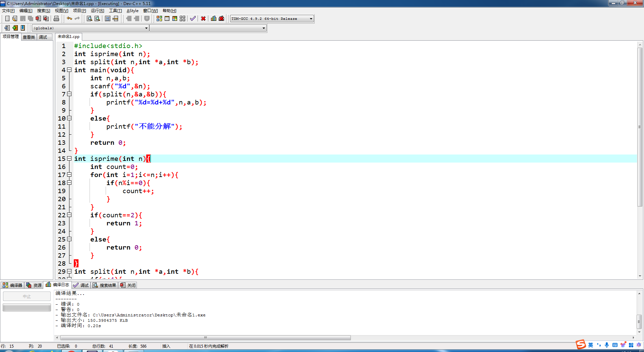
Task: Click the 中止 abort button
Action: (27, 296)
